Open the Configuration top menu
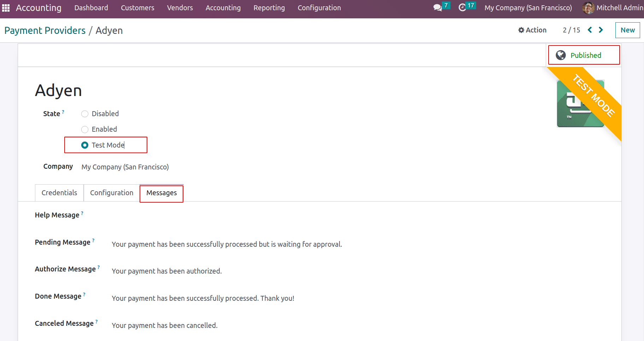Screen dimensions: 644x341 [x=319, y=8]
